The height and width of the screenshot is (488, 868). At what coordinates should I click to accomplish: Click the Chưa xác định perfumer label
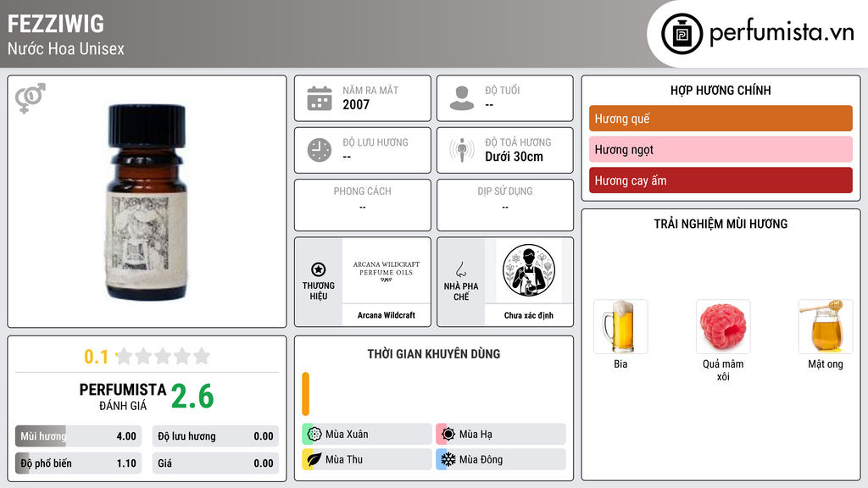529,315
